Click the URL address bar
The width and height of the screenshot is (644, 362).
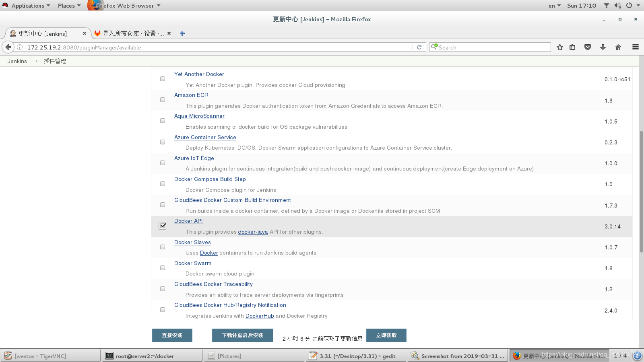(x=219, y=47)
